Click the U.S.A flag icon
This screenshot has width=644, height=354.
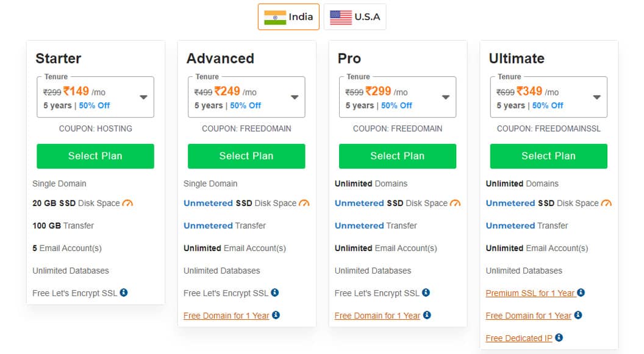tap(340, 16)
